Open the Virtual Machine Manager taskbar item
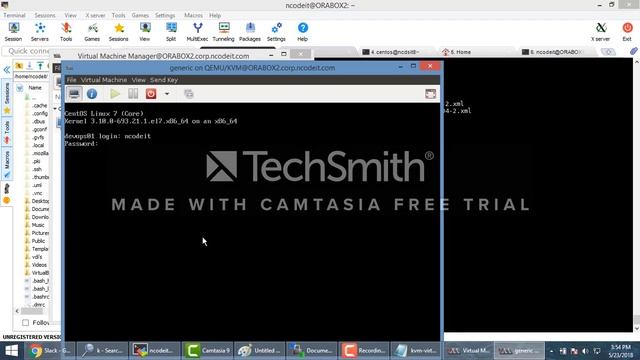 click(x=468, y=351)
